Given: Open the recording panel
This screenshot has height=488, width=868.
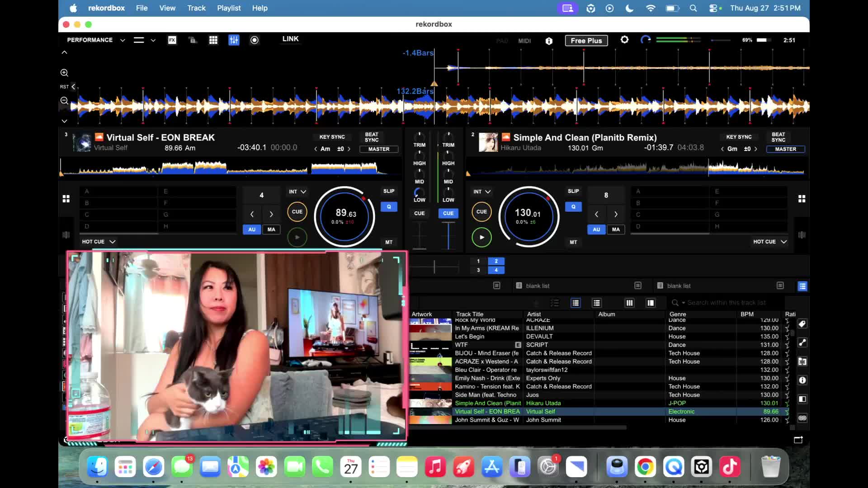Looking at the screenshot, I should tap(255, 40).
